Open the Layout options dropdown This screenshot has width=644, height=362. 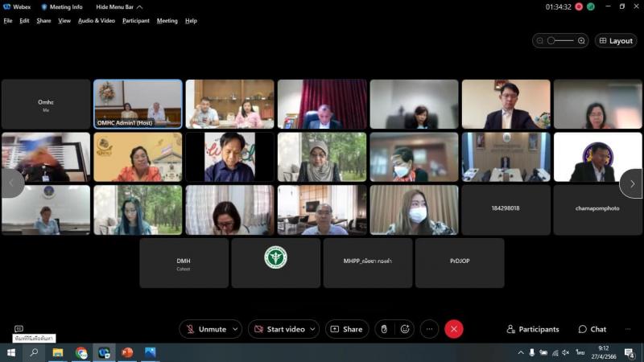(x=616, y=41)
